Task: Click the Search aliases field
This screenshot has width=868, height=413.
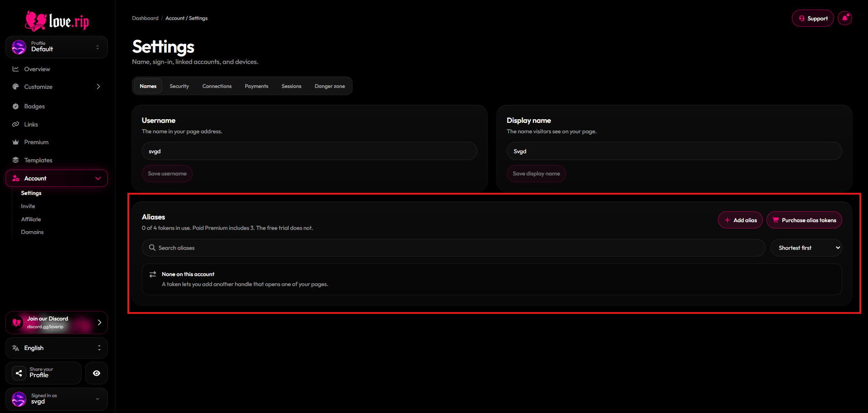Action: coord(454,248)
